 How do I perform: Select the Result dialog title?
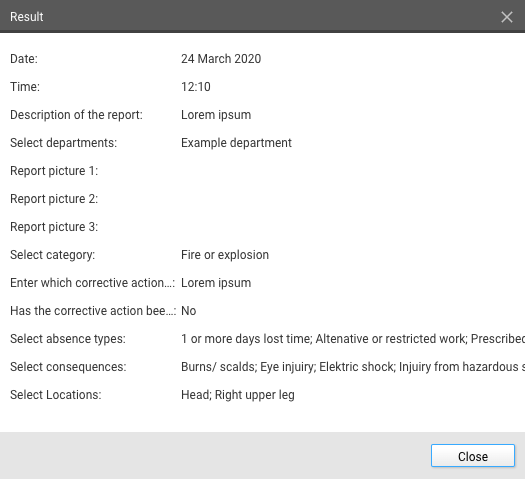[27, 17]
